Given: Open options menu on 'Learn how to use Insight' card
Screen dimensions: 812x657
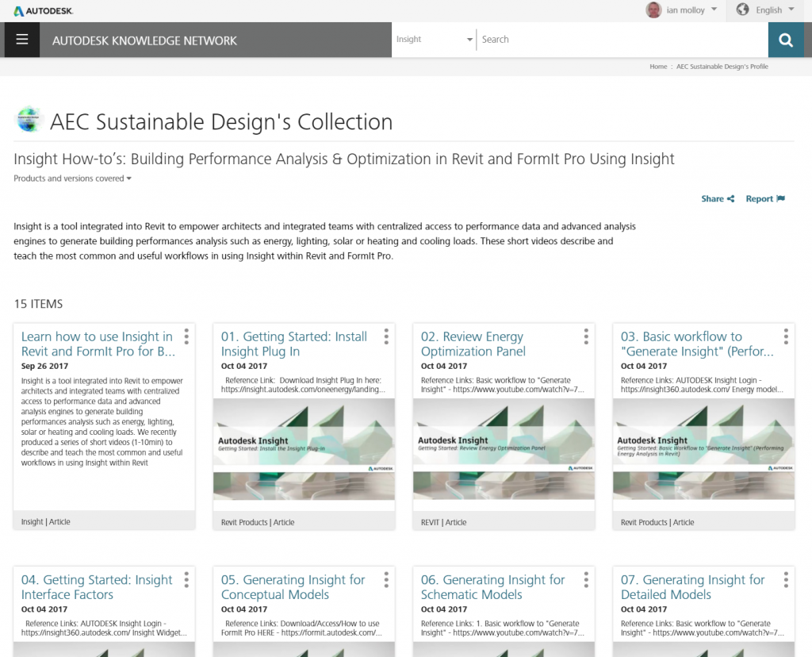Looking at the screenshot, I should click(186, 336).
